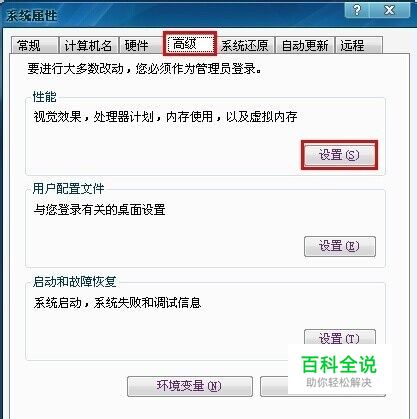417x419 pixels.
Task: Click the 性能 group label
Action: [x=45, y=97]
